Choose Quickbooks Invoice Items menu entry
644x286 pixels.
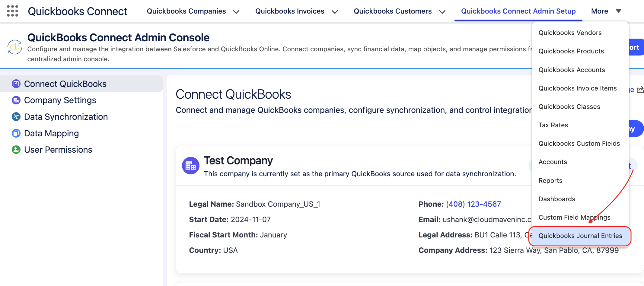[x=580, y=88]
